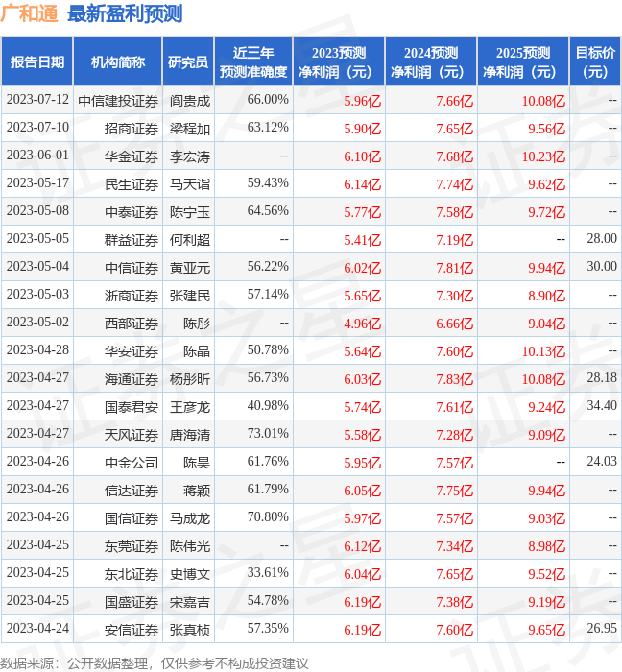This screenshot has width=622, height=672.
Task: Click analyst name 阎贵成
Action: coord(190,101)
